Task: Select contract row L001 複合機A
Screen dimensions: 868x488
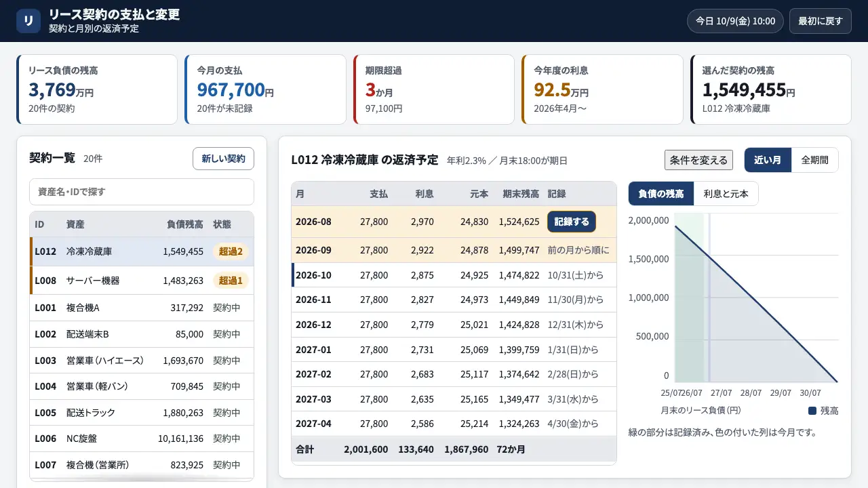Action: click(142, 308)
